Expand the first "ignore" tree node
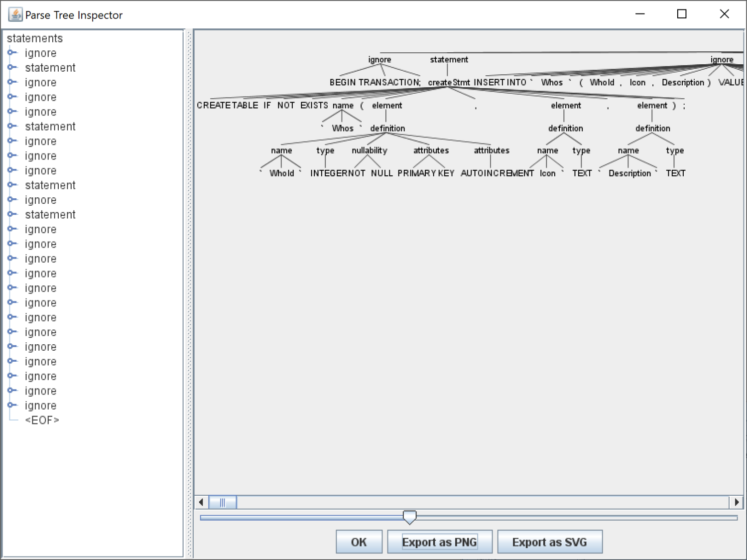 (11, 53)
